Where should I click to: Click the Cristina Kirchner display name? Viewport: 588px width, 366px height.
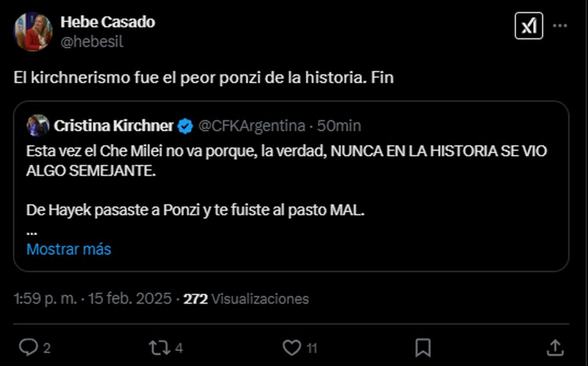tap(115, 125)
